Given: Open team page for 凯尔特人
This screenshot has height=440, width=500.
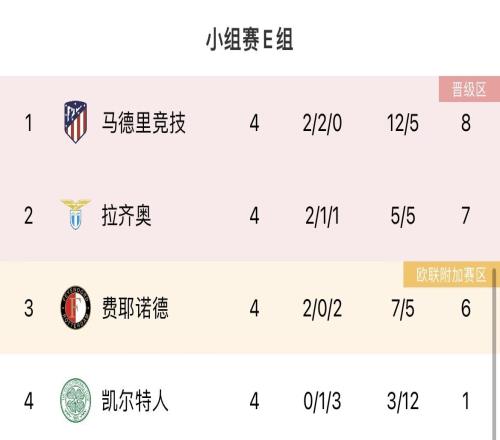Looking at the screenshot, I should click(135, 400).
